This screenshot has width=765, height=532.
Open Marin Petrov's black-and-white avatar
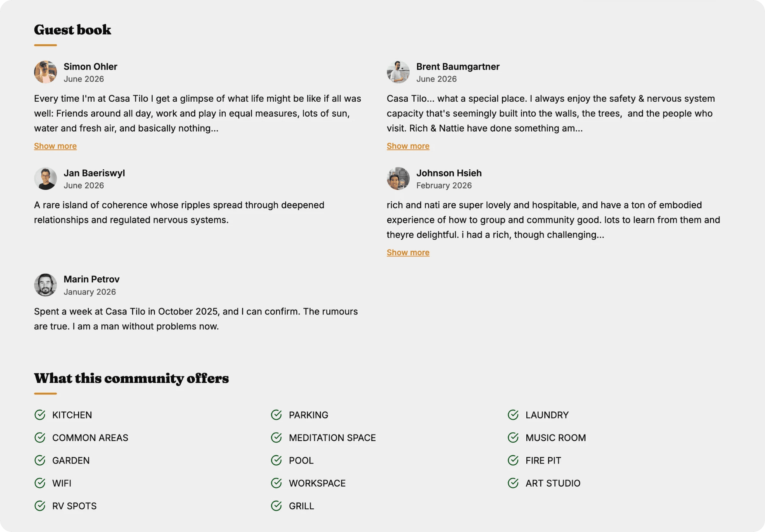click(46, 285)
